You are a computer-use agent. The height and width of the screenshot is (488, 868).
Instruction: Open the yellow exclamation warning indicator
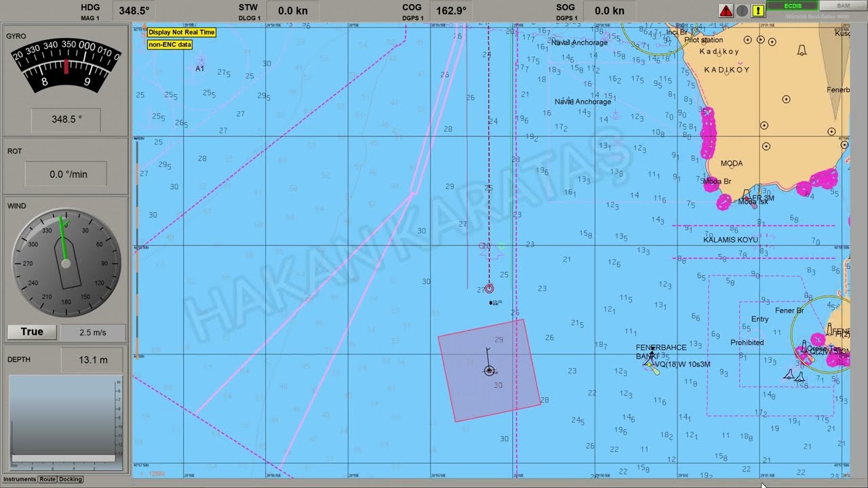pos(758,11)
